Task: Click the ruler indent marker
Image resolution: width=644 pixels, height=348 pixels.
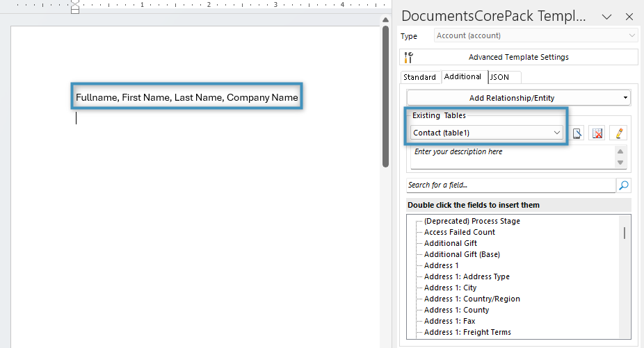Action: click(74, 7)
